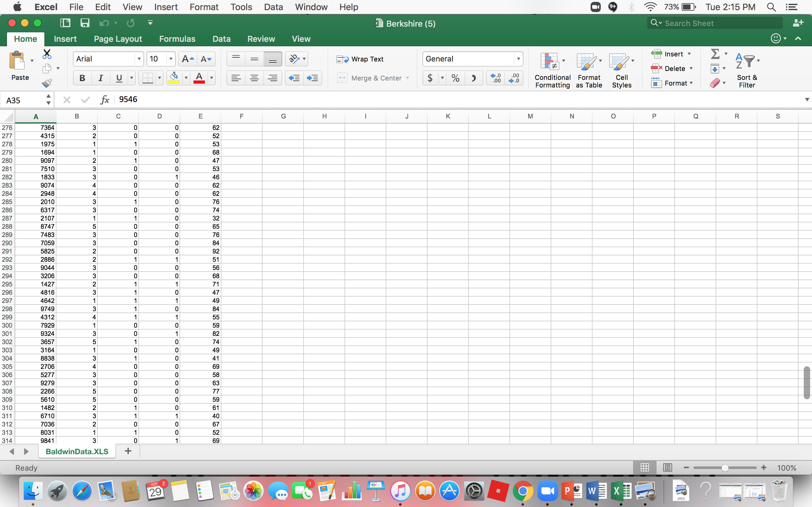Apply percent number format
This screenshot has height=507, width=812.
pyautogui.click(x=455, y=78)
